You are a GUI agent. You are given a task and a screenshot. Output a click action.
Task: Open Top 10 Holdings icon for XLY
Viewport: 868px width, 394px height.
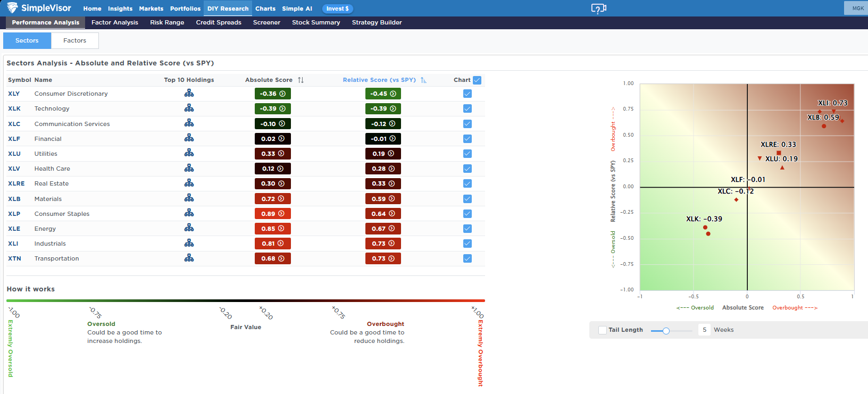pyautogui.click(x=189, y=94)
